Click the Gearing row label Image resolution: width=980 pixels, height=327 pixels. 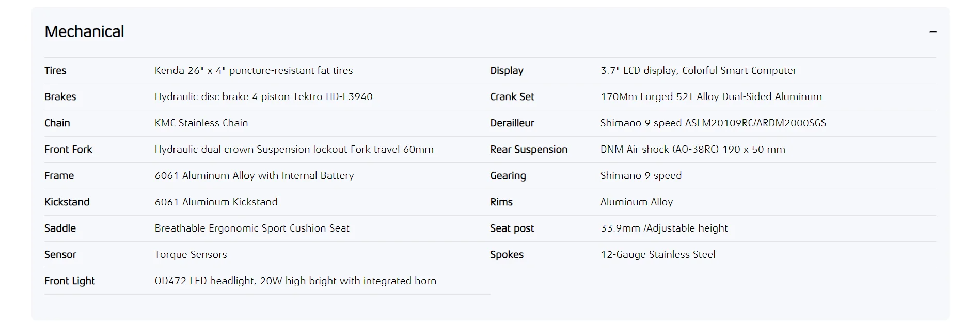pos(508,175)
